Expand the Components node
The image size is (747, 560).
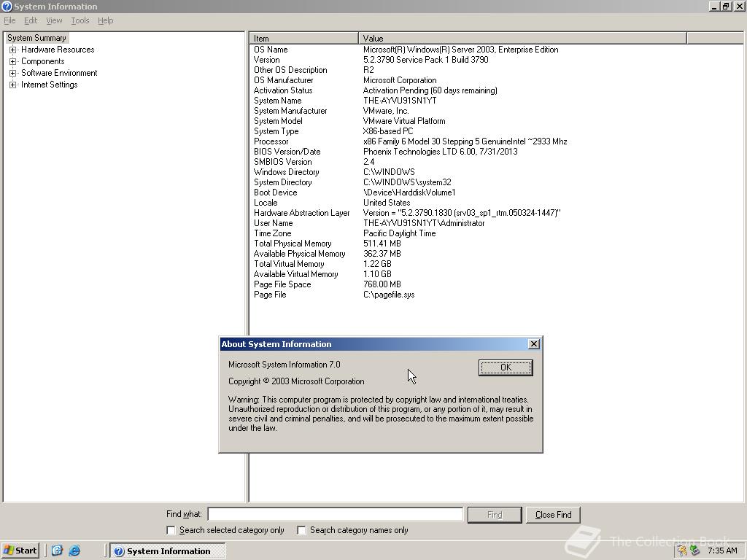pyautogui.click(x=13, y=61)
